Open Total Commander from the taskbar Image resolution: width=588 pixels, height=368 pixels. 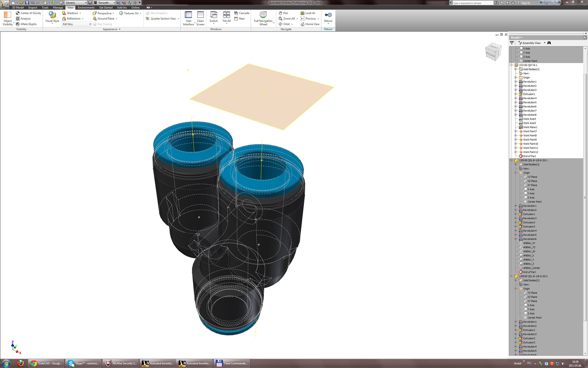(232, 363)
